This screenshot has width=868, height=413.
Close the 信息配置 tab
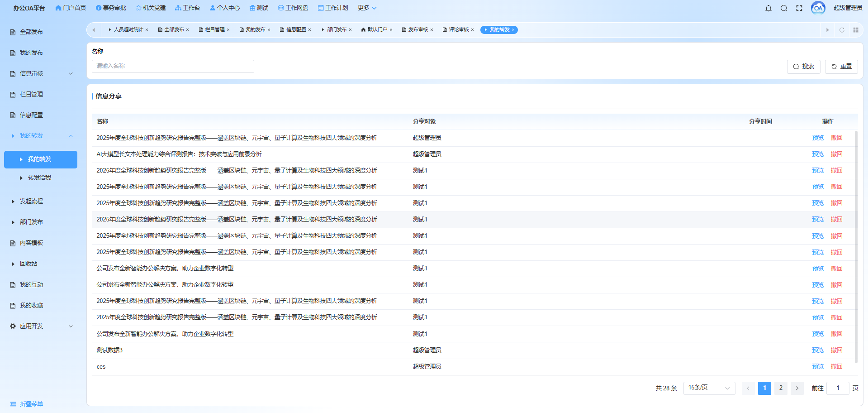coord(309,30)
